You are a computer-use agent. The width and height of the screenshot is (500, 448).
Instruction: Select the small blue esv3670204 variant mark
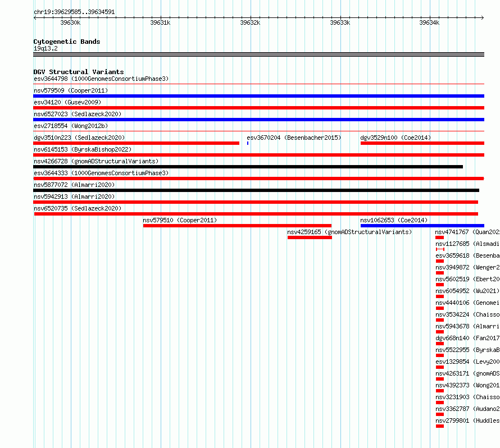click(248, 143)
